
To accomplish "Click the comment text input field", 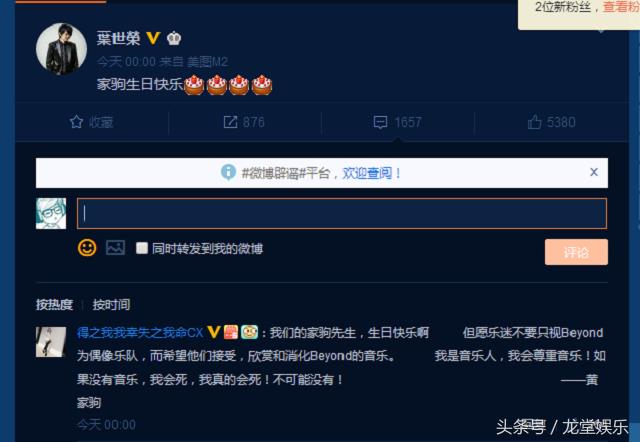I will pos(342,213).
